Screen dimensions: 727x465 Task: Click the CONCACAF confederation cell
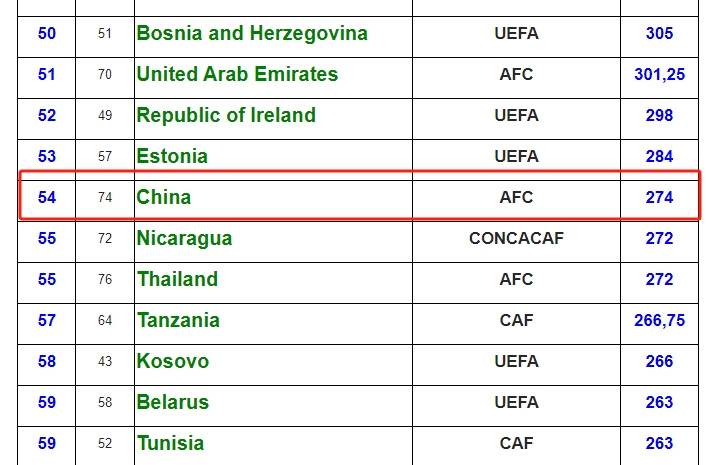pyautogui.click(x=516, y=239)
